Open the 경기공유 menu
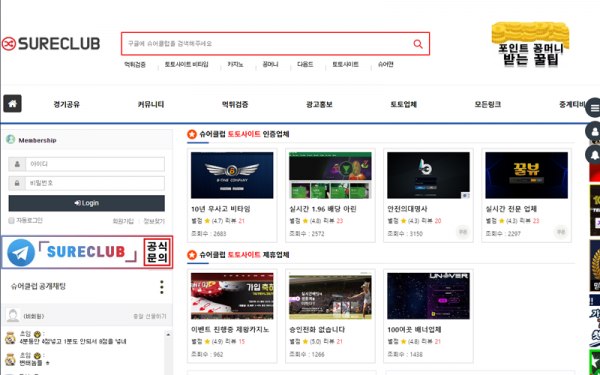The image size is (600, 375). (x=67, y=104)
